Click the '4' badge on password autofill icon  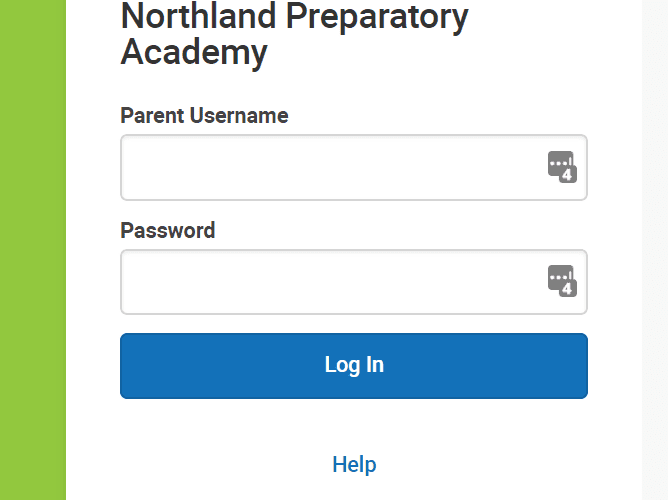[x=567, y=289]
